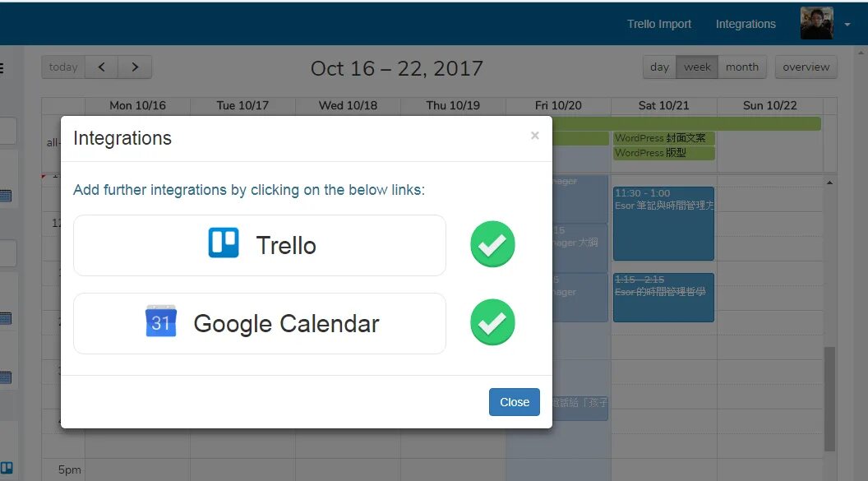Click the green checkmark beside Google Calendar
Screen dimensions: 868x481
[492, 322]
